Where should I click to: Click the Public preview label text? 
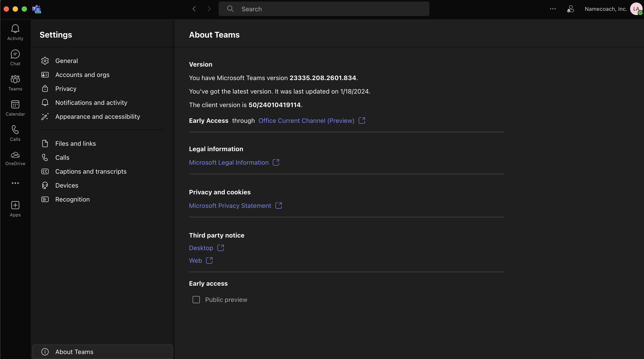click(x=226, y=300)
